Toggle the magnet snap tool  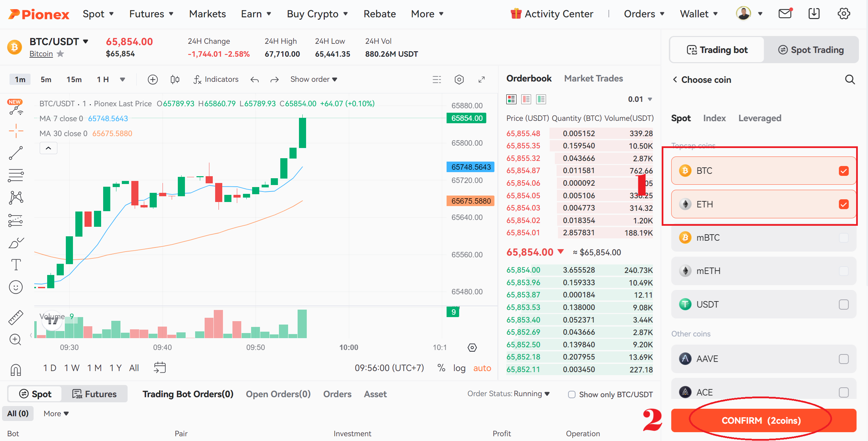[x=16, y=370]
